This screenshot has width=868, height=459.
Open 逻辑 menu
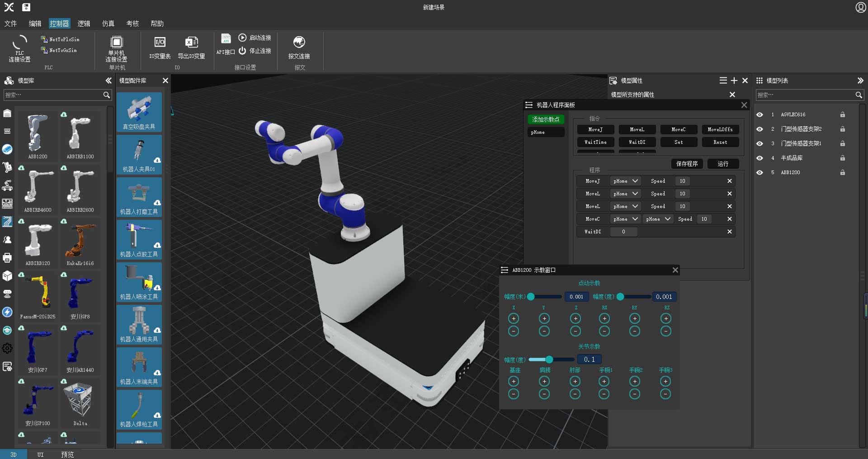point(84,24)
